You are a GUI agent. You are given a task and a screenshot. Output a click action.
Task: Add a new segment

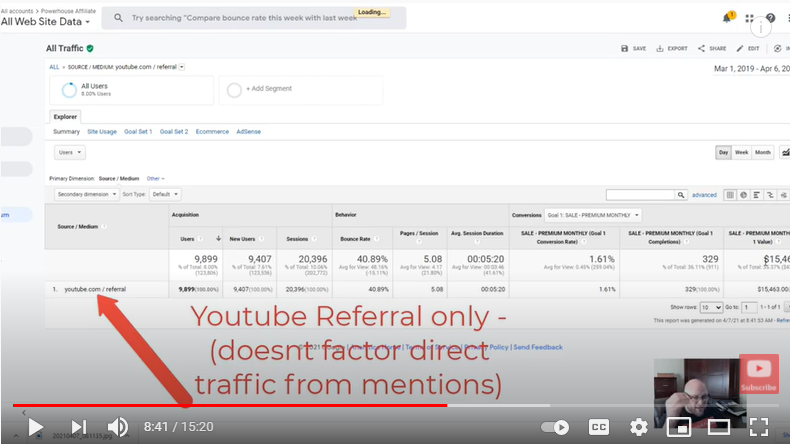(x=301, y=90)
